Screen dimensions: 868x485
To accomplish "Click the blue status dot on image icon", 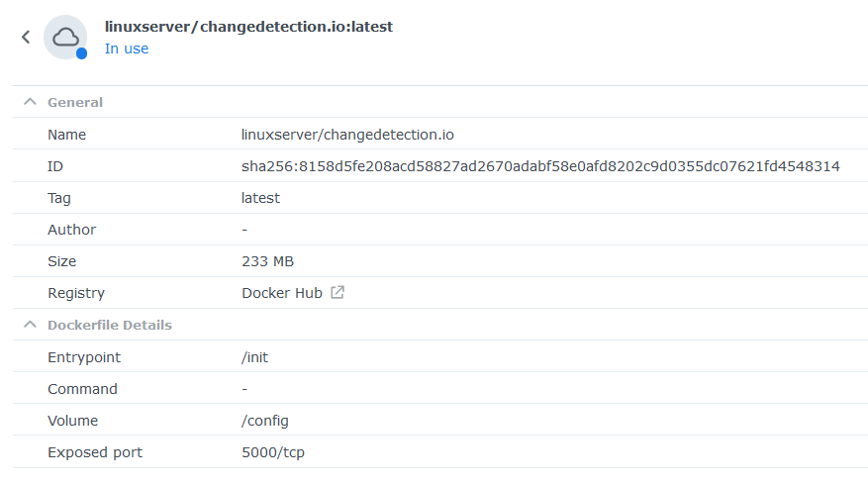I will (81, 53).
